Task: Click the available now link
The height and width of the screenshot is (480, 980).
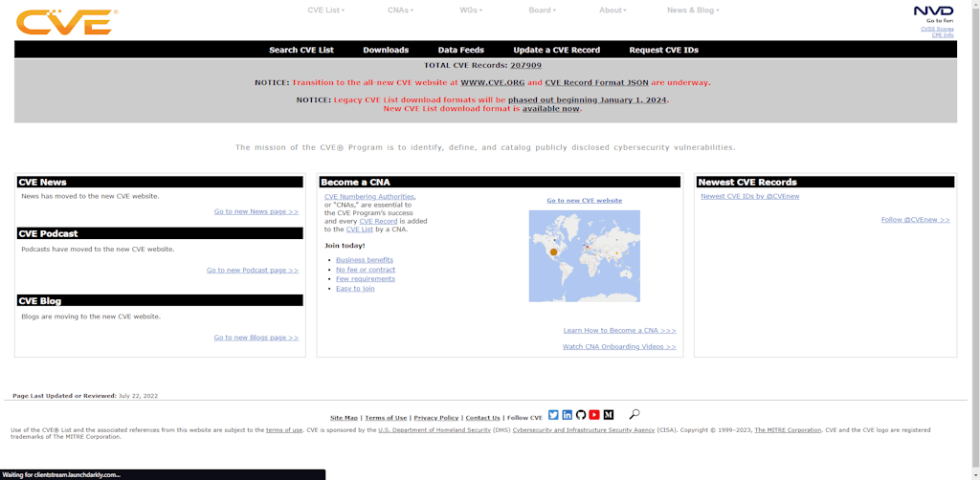Action: (x=550, y=109)
